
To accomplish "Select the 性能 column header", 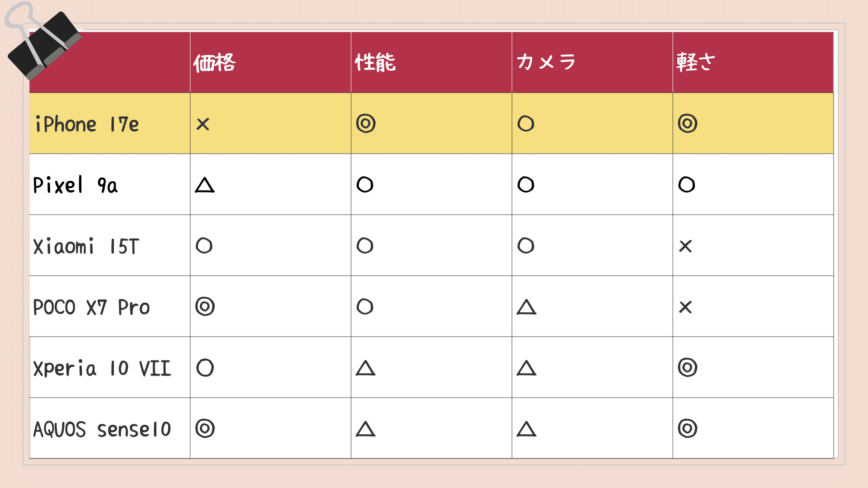I will (x=375, y=62).
